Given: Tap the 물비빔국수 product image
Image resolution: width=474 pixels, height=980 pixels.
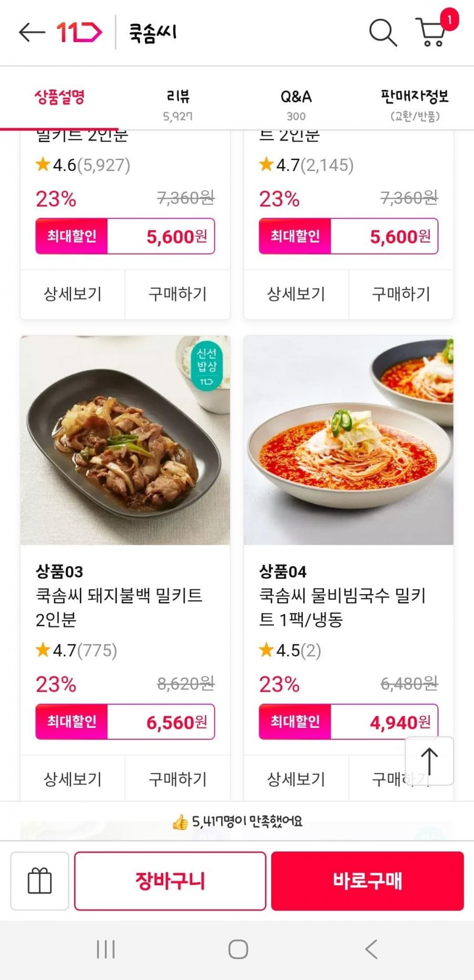Looking at the screenshot, I should (x=349, y=440).
